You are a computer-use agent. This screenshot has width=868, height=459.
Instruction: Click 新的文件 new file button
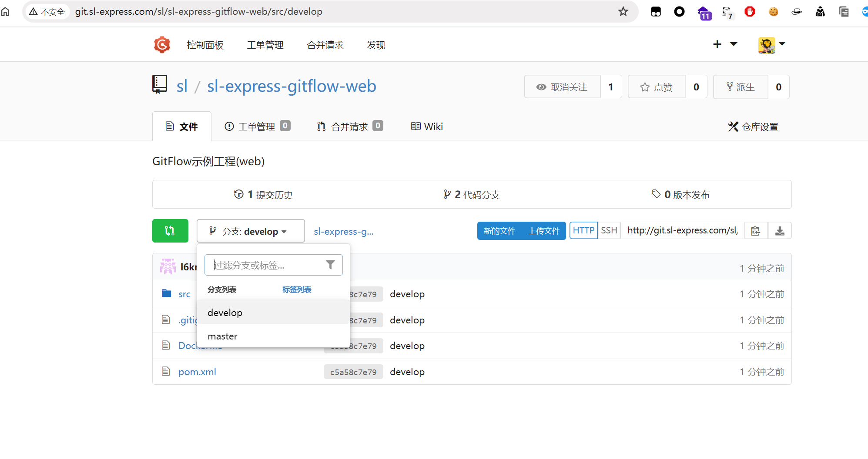coord(499,231)
